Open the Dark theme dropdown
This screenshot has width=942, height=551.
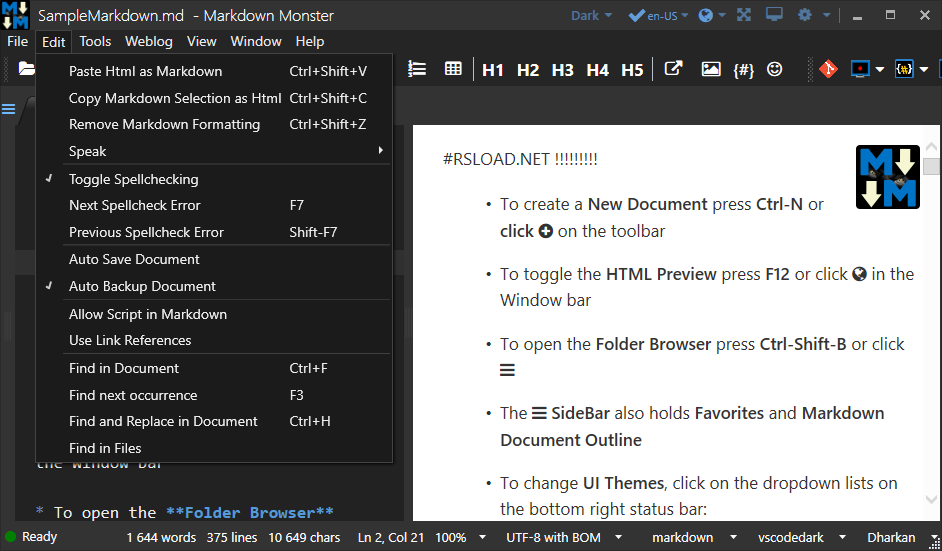click(x=592, y=15)
